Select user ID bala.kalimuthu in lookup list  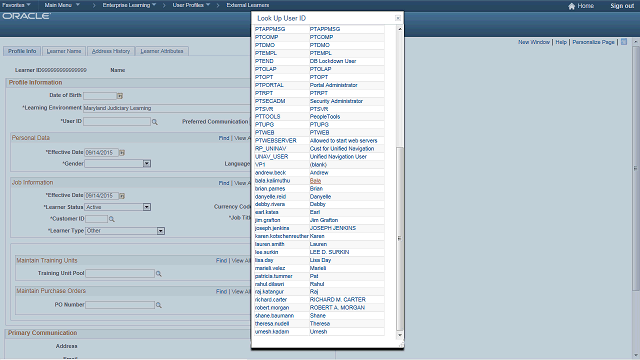click(x=272, y=181)
